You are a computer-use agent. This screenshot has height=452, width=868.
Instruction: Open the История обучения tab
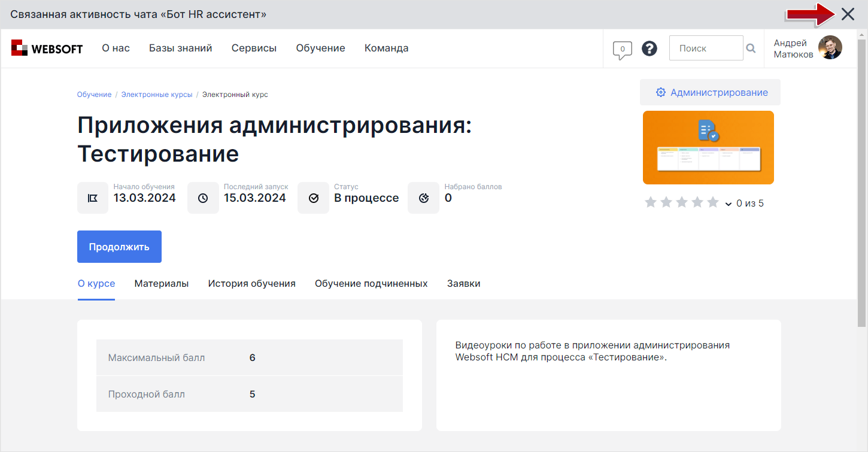251,283
